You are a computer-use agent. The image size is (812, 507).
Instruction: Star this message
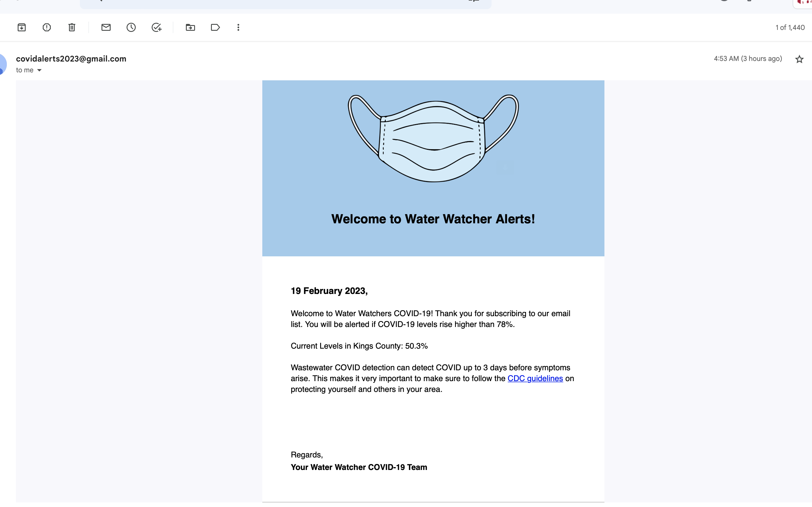pyautogui.click(x=799, y=59)
